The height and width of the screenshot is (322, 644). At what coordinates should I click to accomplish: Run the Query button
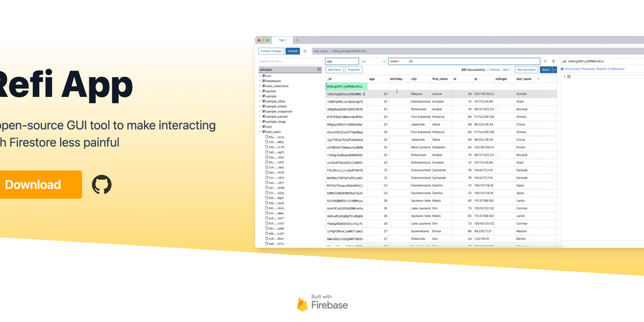coord(546,70)
